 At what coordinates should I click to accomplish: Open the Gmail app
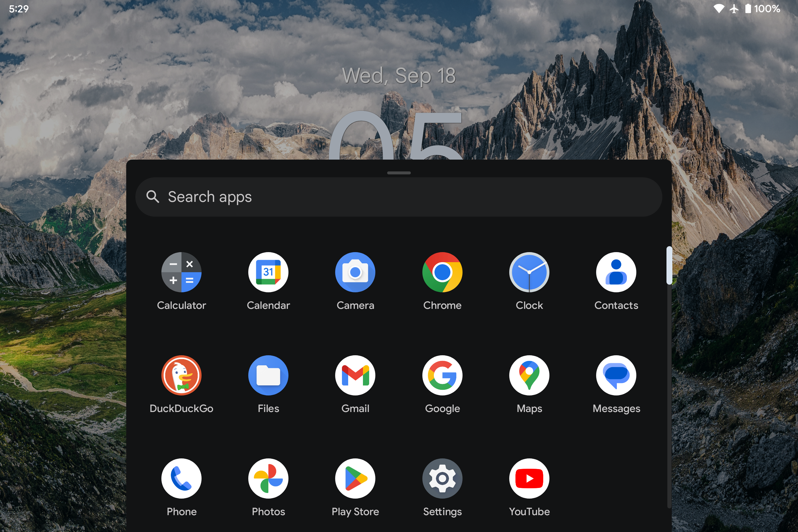tap(355, 375)
